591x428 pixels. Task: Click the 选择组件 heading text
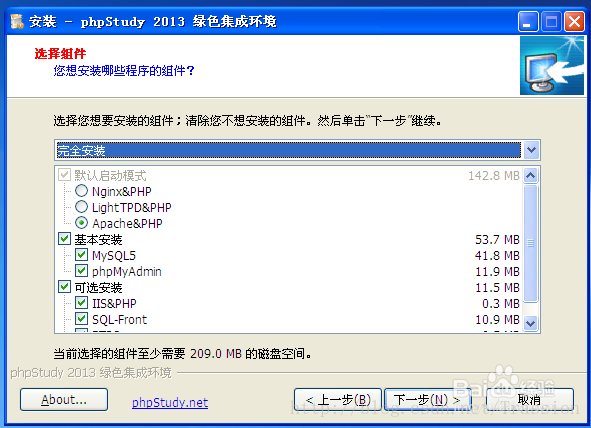pyautogui.click(x=60, y=54)
